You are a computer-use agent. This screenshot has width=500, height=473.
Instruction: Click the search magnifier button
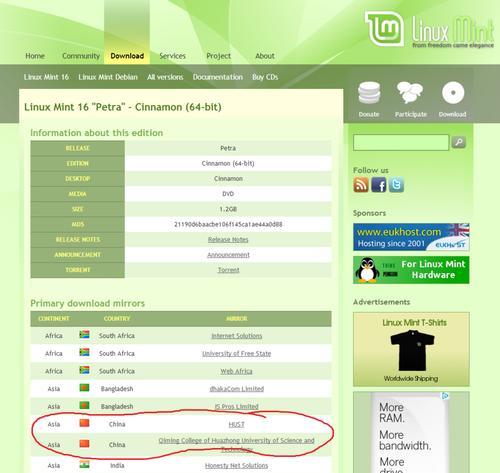tap(459, 142)
